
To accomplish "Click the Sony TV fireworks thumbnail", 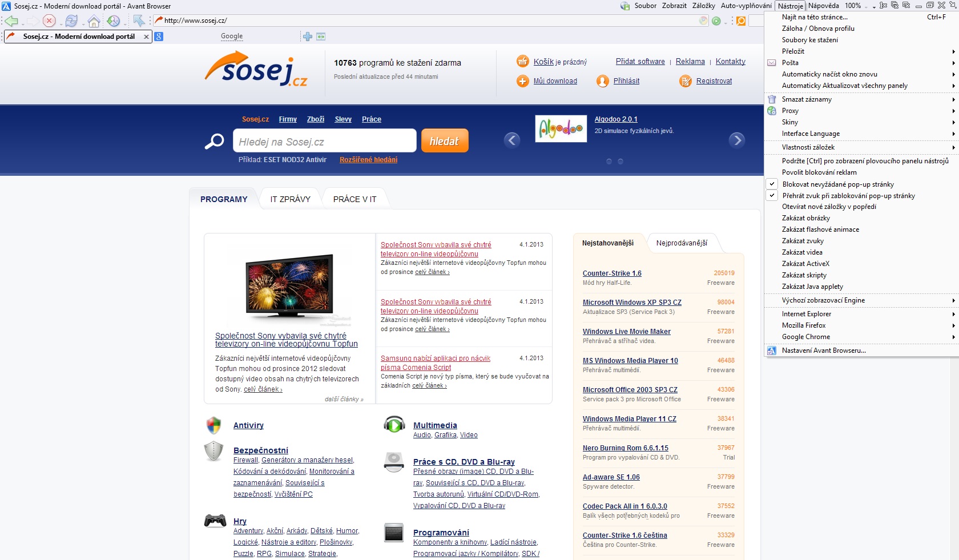I will coord(289,285).
